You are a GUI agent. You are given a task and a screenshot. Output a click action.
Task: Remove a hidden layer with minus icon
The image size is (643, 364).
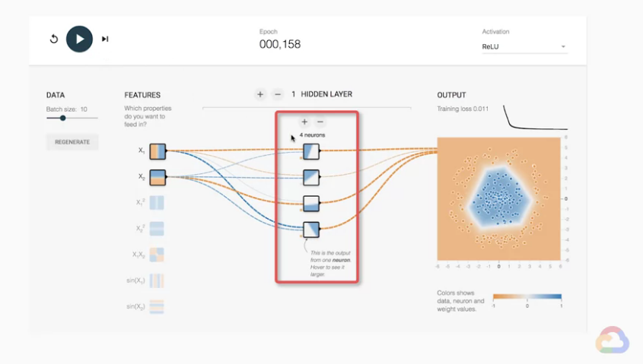click(278, 94)
